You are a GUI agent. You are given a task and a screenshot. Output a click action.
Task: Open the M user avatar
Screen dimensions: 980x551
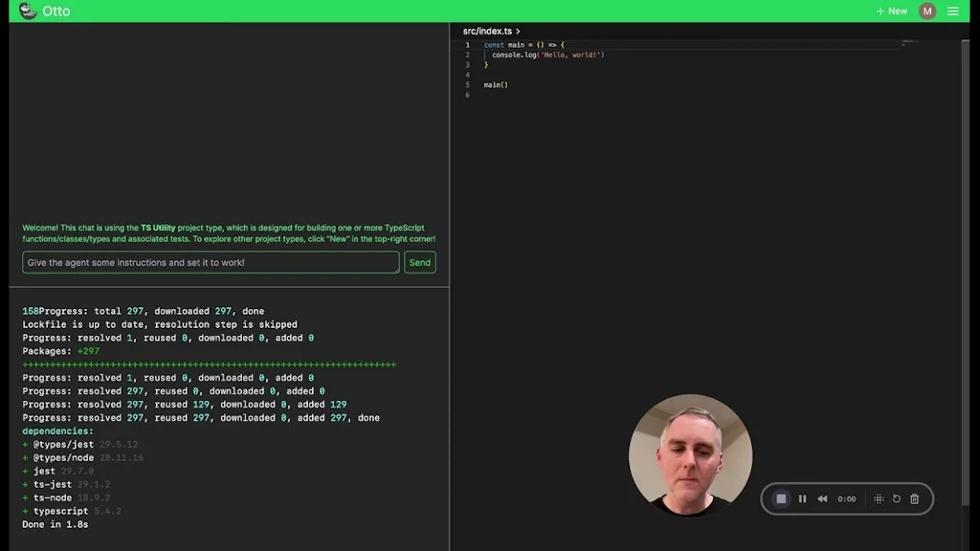(925, 11)
